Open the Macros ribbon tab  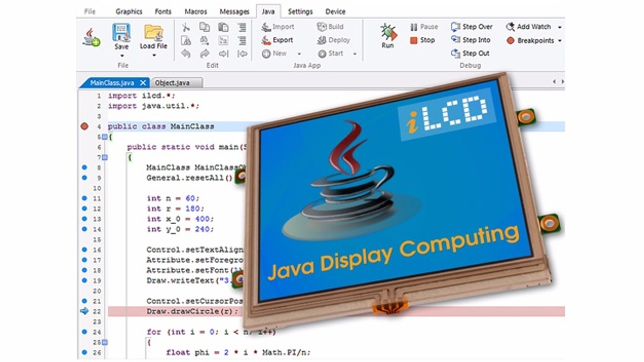point(195,12)
